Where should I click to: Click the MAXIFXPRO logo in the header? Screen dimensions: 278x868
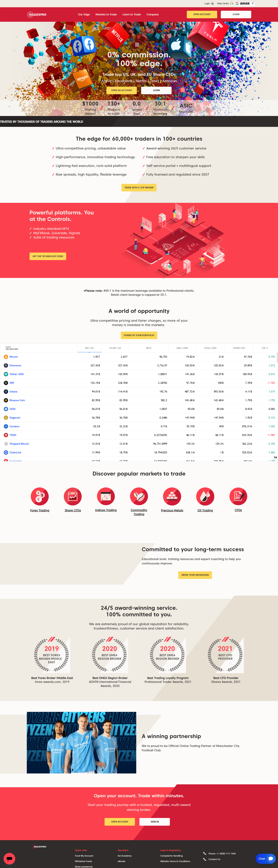point(37,14)
